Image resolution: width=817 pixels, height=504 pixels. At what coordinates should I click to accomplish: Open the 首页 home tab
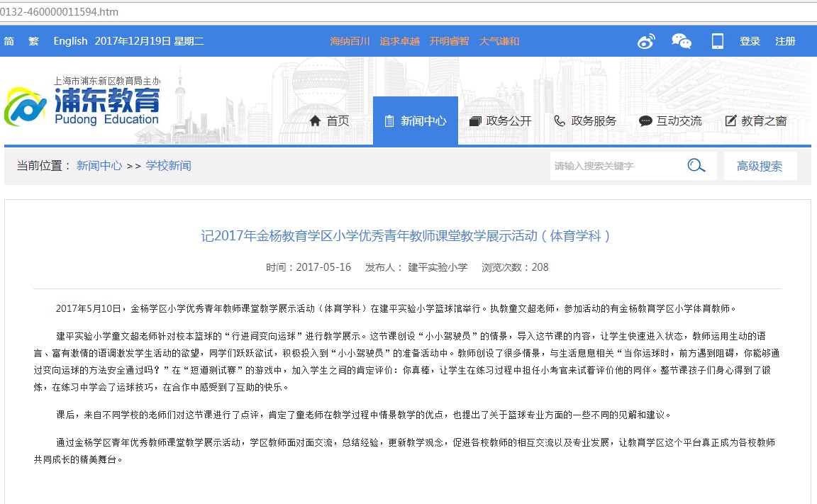(x=329, y=121)
